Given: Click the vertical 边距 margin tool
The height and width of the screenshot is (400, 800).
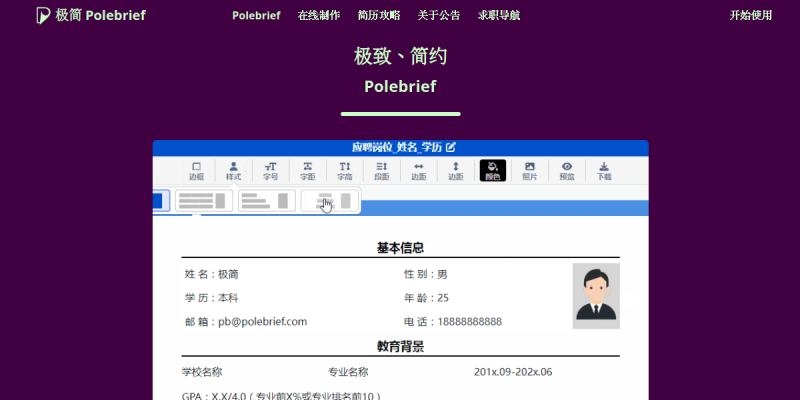Looking at the screenshot, I should click(x=456, y=171).
